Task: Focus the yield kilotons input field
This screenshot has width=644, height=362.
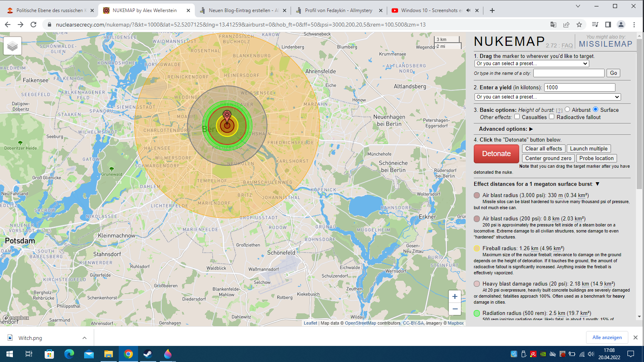Action: tap(580, 87)
